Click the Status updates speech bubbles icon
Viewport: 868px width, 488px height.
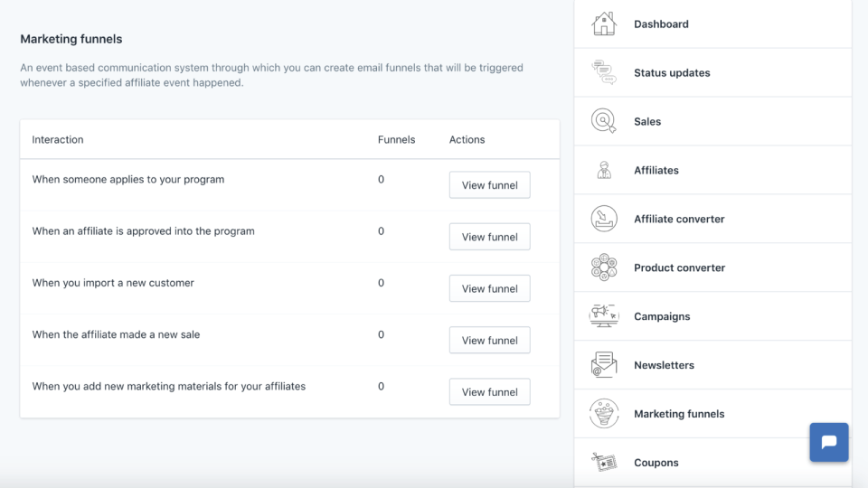[604, 72]
